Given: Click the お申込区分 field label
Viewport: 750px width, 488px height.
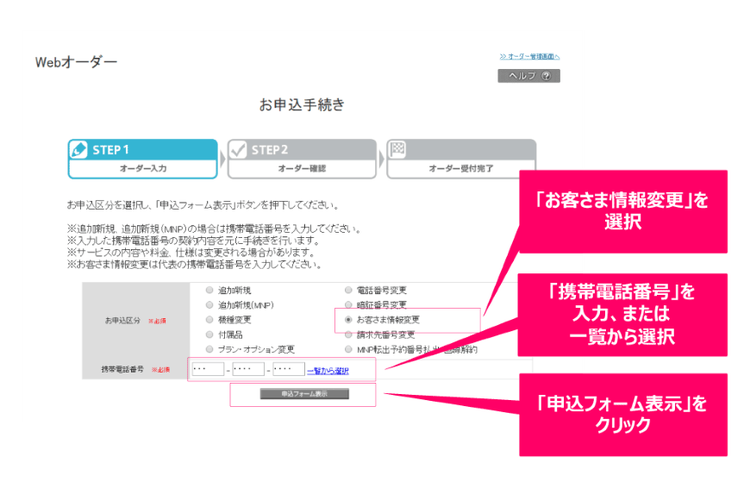Looking at the screenshot, I should (x=123, y=320).
